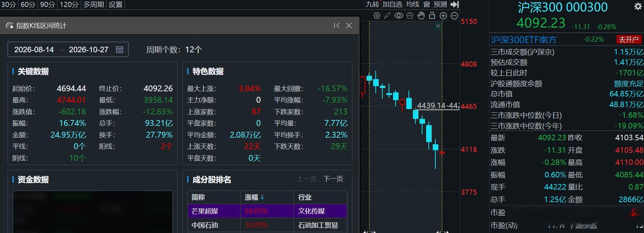
Task: Click 周期个数 12个 label
Action: point(174,50)
